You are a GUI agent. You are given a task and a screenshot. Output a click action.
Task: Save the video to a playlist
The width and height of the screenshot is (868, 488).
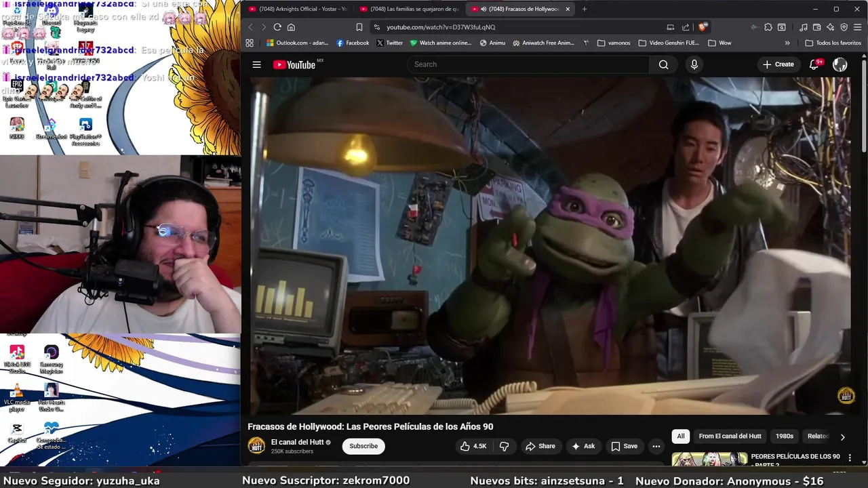[x=624, y=446]
